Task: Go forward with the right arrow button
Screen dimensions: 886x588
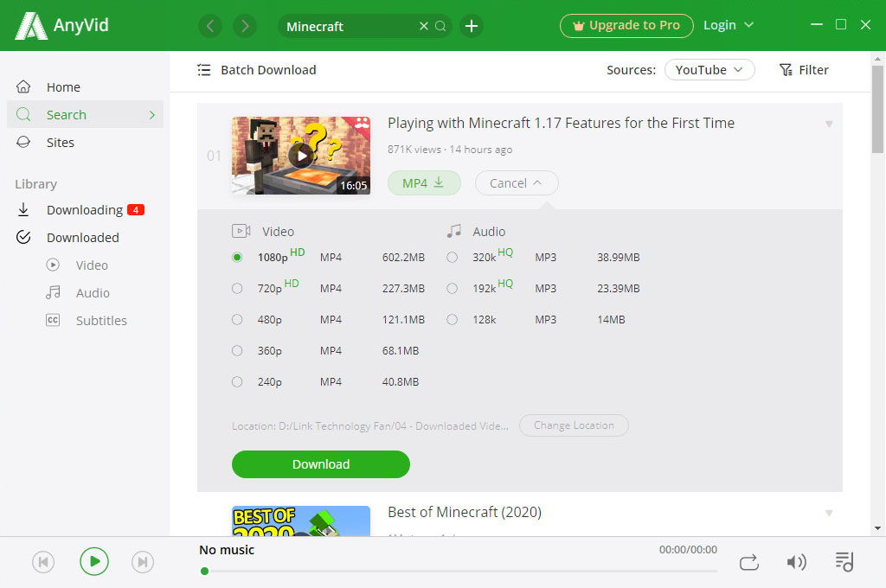Action: (245, 26)
